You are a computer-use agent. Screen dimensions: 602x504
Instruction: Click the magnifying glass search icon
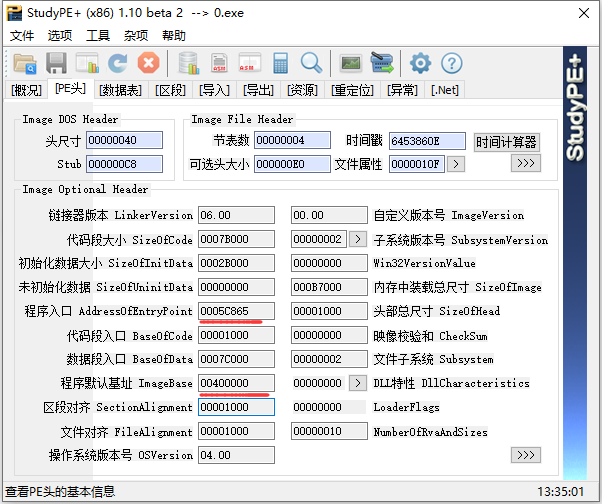pos(311,63)
